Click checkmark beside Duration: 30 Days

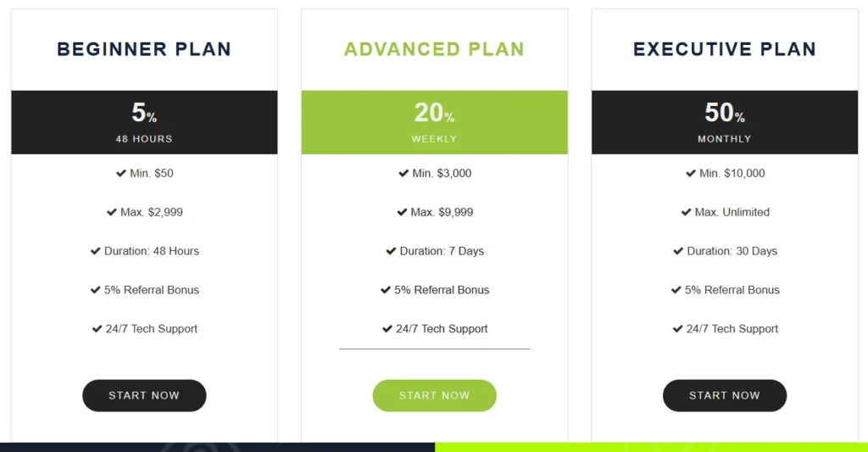[678, 251]
